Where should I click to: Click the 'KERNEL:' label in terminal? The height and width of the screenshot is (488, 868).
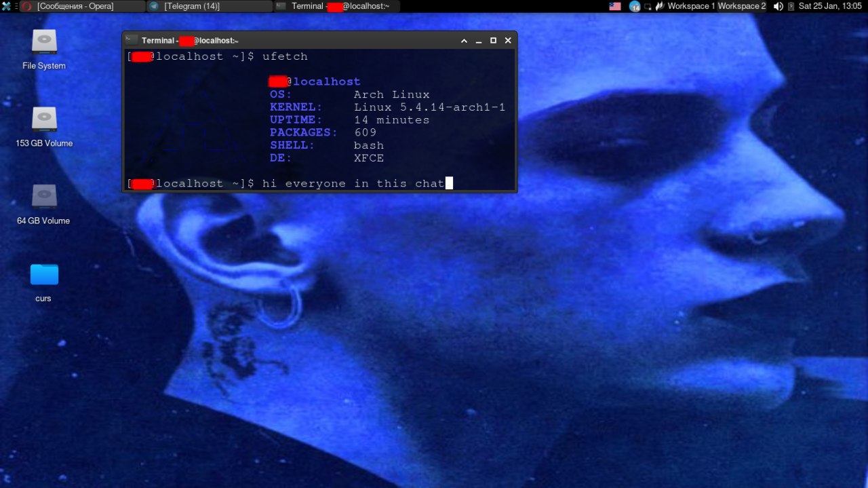coord(296,107)
